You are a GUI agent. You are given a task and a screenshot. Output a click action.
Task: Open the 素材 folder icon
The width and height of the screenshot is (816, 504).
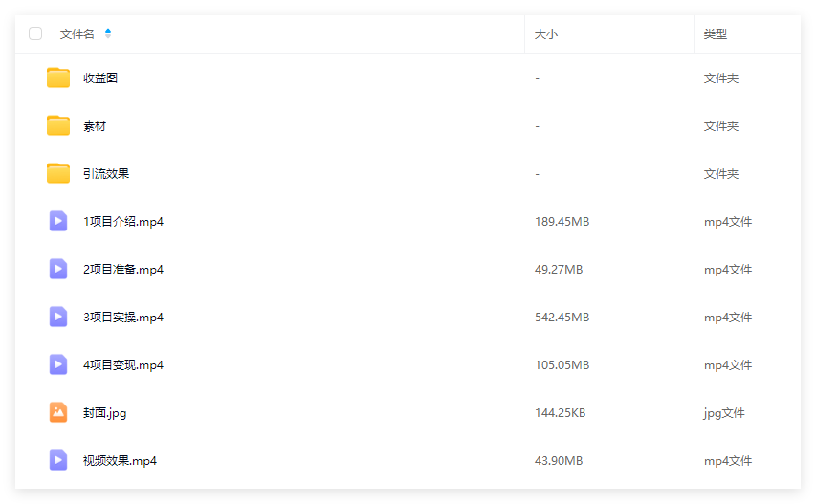[58, 126]
